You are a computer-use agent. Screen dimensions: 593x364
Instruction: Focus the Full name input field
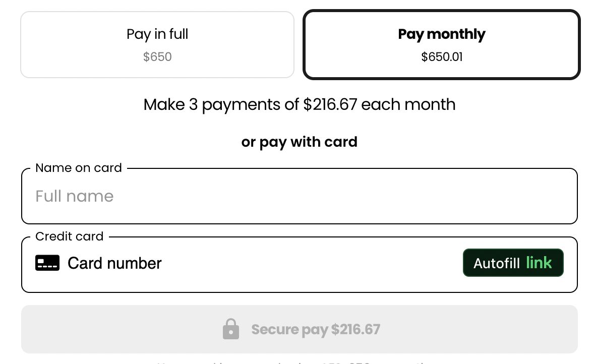300,196
